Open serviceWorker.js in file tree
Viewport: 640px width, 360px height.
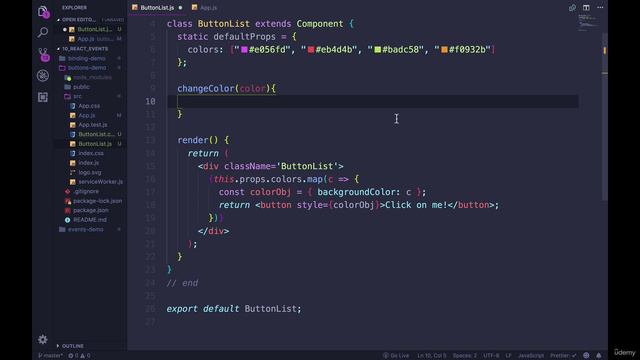point(100,182)
